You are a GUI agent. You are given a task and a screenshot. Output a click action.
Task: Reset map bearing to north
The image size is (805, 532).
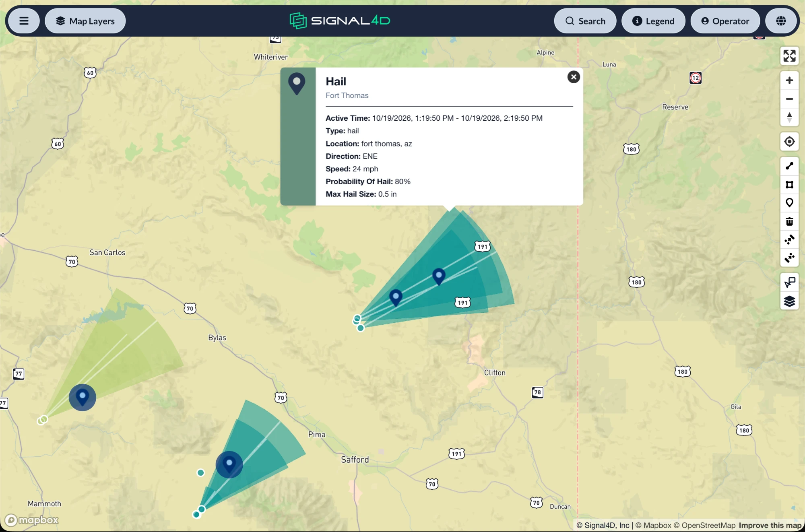click(x=789, y=118)
